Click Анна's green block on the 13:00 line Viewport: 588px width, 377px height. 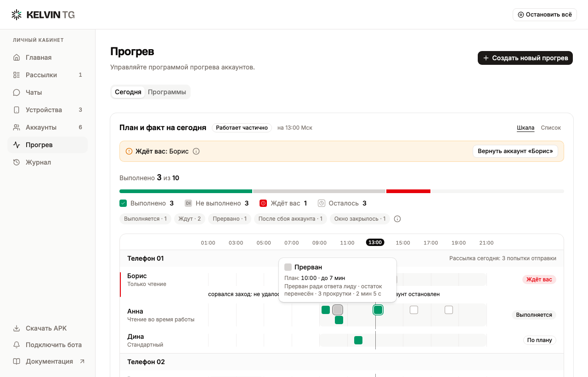coord(378,310)
